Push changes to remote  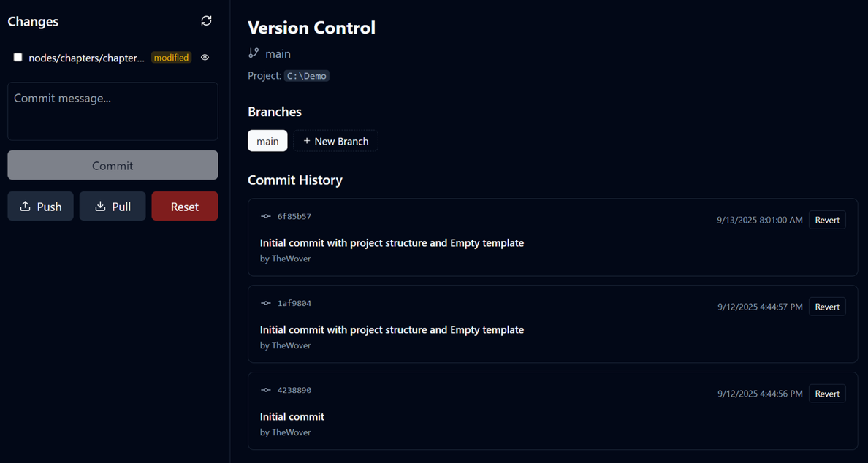40,206
